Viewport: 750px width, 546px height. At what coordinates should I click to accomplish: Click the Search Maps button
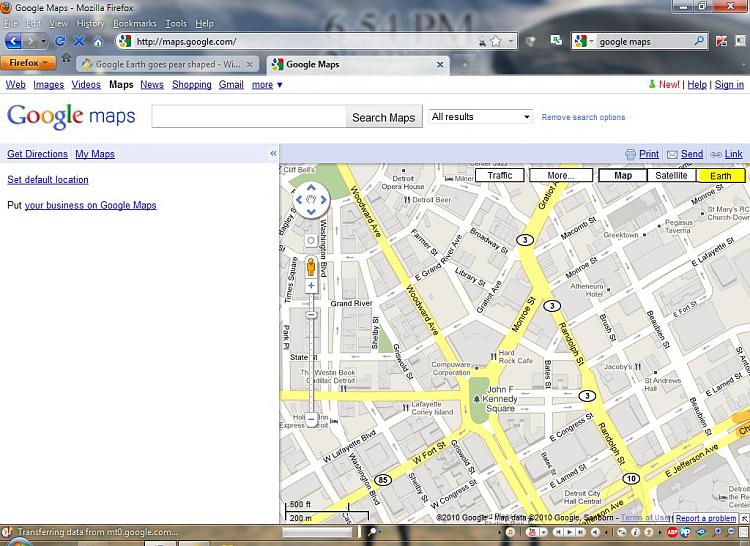pos(384,117)
